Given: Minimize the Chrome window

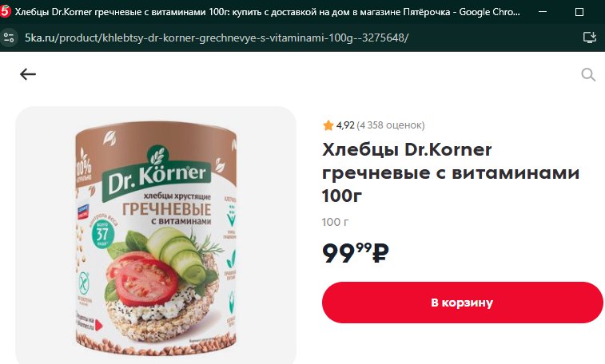Looking at the screenshot, I should [543, 12].
